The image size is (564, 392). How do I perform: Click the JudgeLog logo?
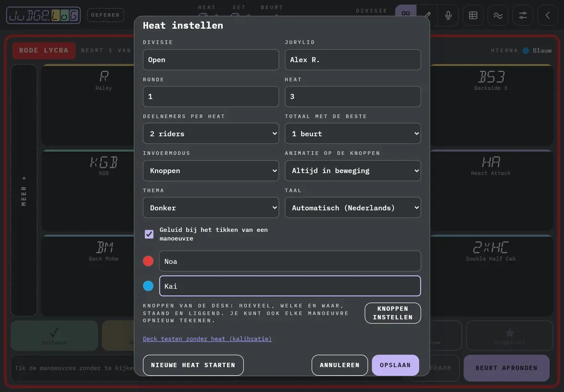[x=43, y=15]
